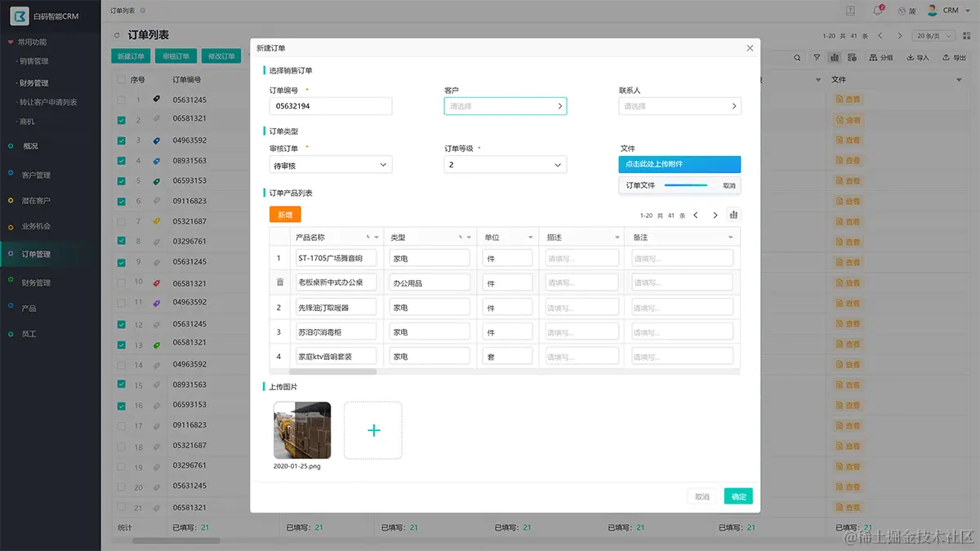Open the 订单等级 level dropdown
The image size is (980, 551).
505,164
